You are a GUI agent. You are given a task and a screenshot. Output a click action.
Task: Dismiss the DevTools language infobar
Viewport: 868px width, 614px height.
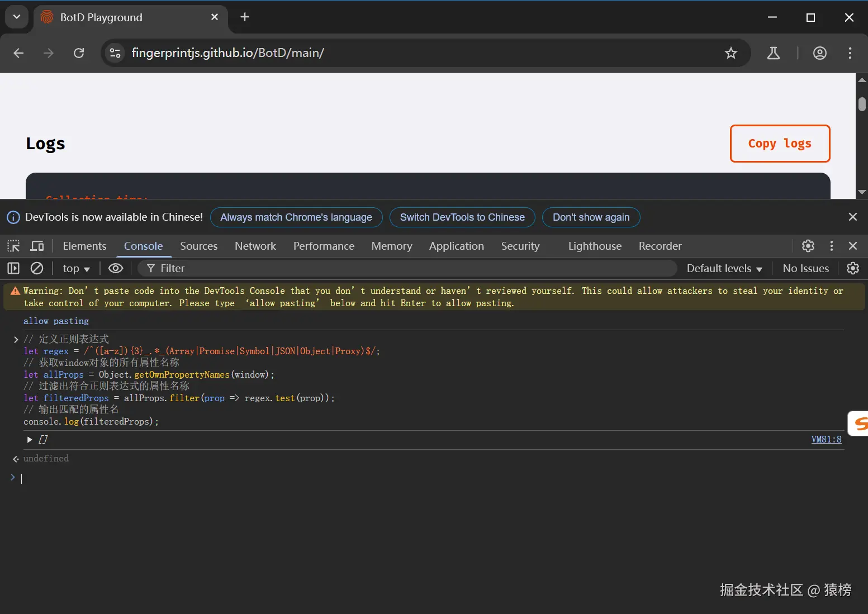(852, 217)
